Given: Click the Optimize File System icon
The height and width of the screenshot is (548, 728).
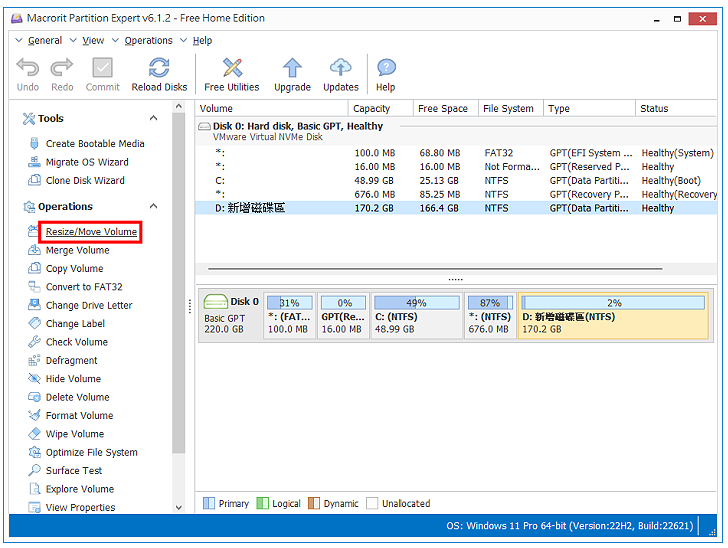Looking at the screenshot, I should pyautogui.click(x=34, y=452).
